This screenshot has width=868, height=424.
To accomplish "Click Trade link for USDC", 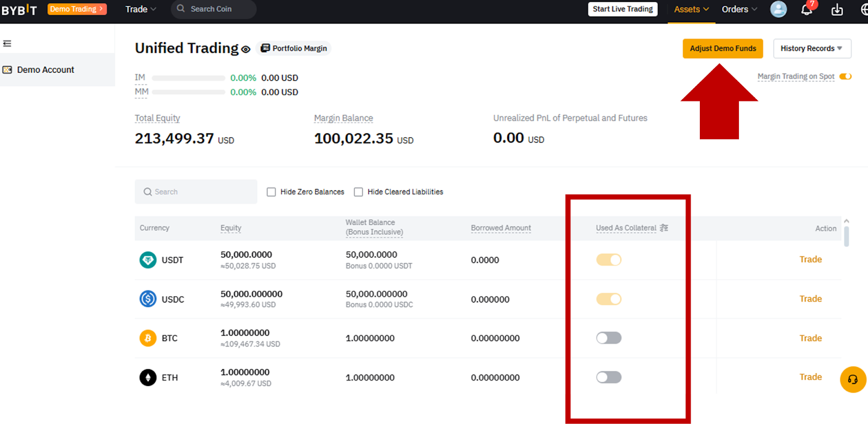I will (810, 299).
